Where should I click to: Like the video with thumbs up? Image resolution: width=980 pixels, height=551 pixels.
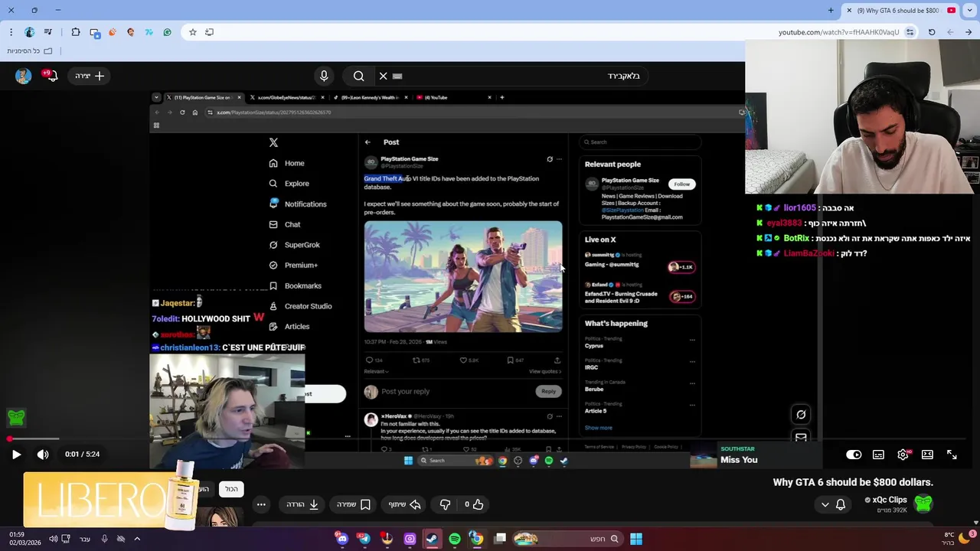coord(474,504)
